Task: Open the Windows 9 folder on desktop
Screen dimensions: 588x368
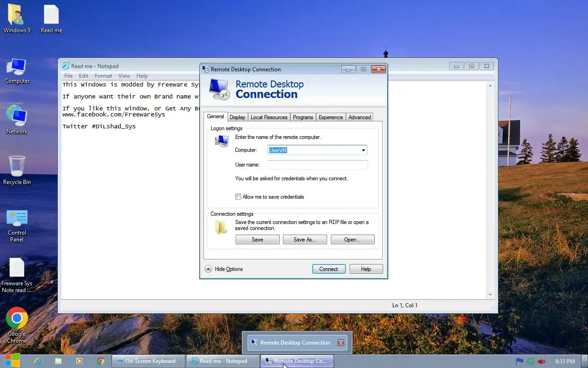Action: (x=17, y=18)
